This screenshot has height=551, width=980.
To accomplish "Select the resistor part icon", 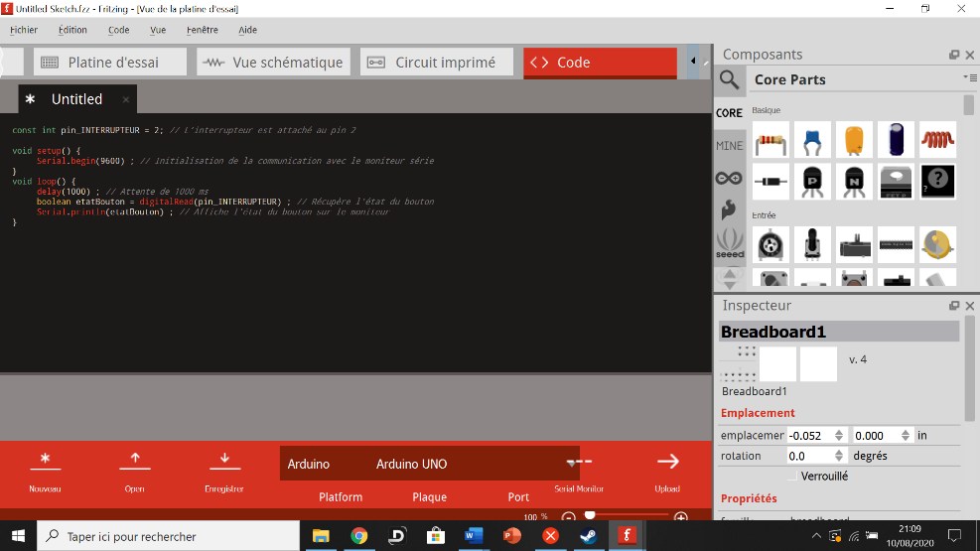I will [x=770, y=140].
